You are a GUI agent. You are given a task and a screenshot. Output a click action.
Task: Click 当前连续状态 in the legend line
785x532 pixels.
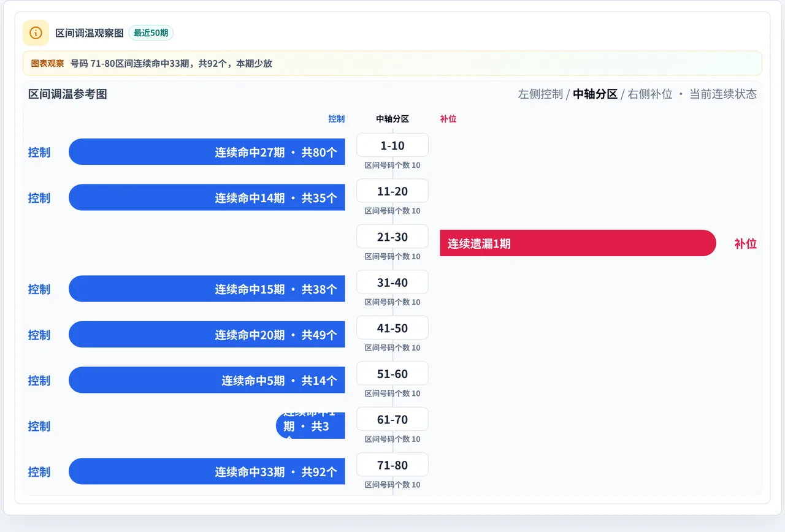(x=723, y=94)
